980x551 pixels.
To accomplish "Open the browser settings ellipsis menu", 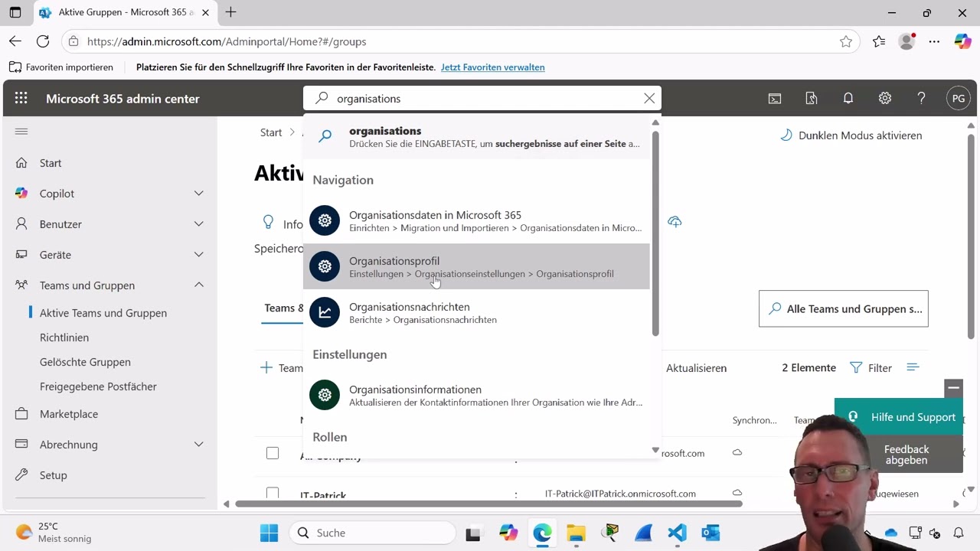I will (x=934, y=41).
